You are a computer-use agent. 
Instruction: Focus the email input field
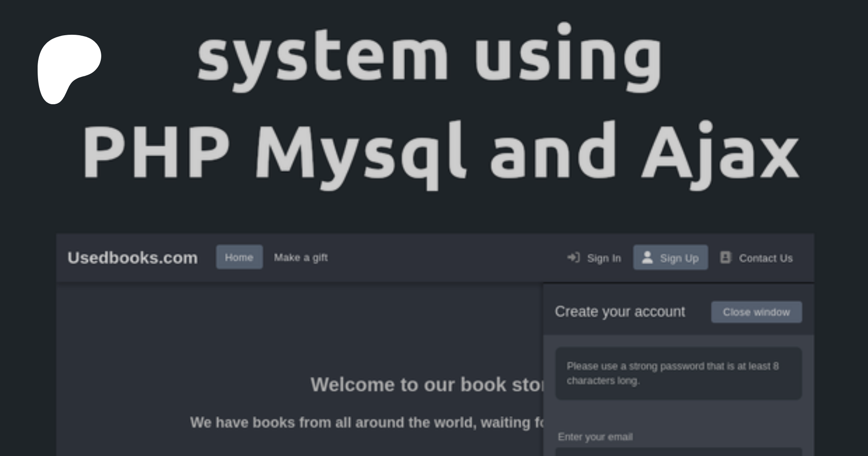pos(678,452)
